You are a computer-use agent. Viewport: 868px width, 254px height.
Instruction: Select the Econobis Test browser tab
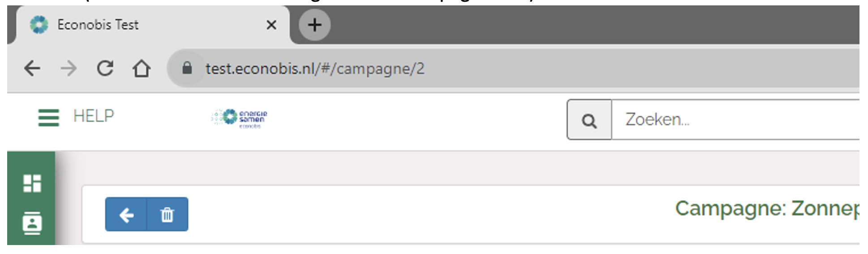[x=134, y=25]
